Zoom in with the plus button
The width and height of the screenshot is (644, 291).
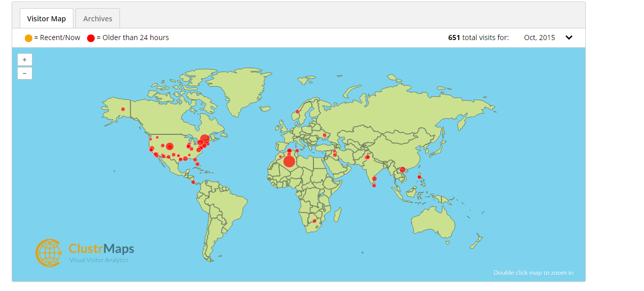25,59
